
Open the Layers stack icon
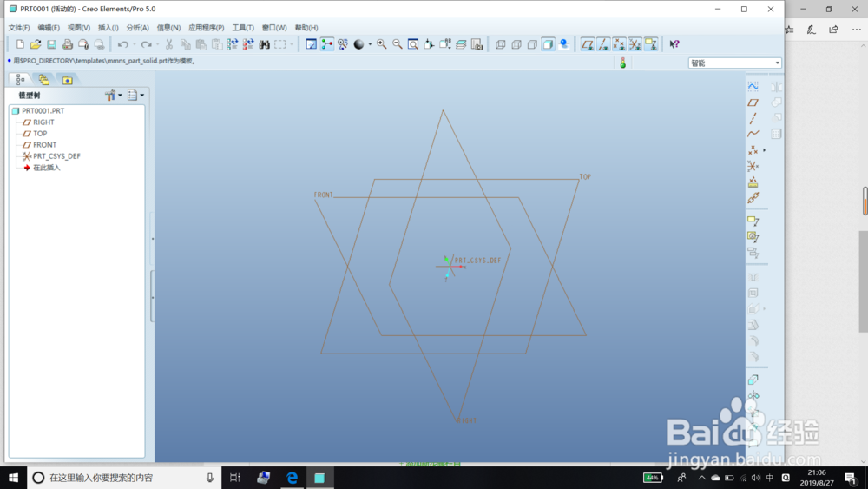(461, 44)
